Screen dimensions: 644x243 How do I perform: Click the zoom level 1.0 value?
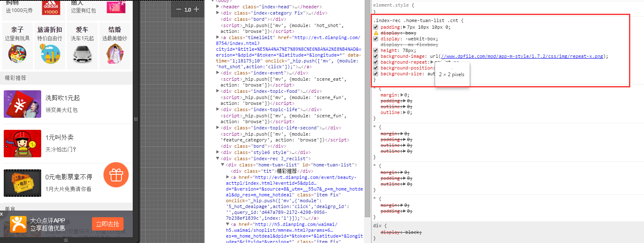[188, 10]
